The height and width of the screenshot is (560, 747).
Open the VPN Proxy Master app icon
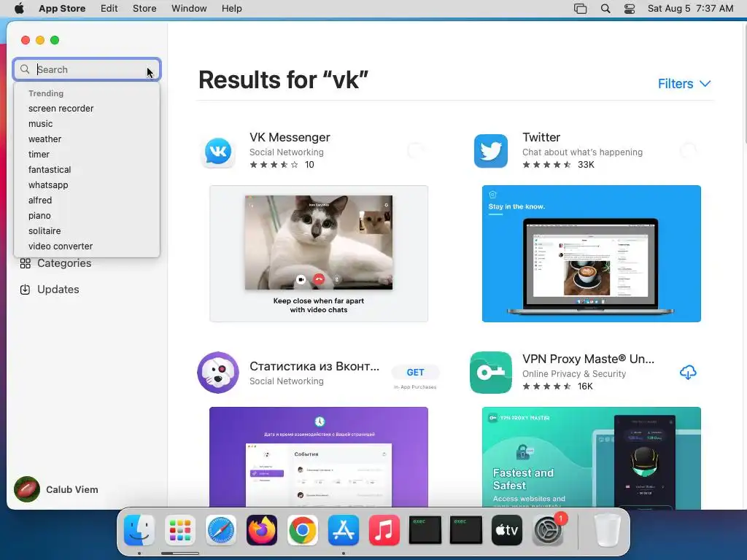pyautogui.click(x=491, y=373)
